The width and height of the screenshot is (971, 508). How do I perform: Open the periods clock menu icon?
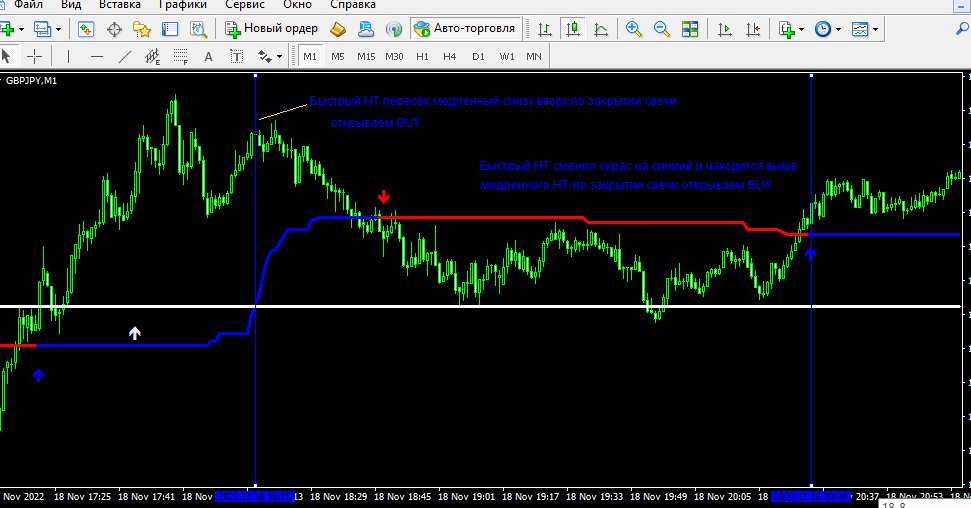point(823,29)
